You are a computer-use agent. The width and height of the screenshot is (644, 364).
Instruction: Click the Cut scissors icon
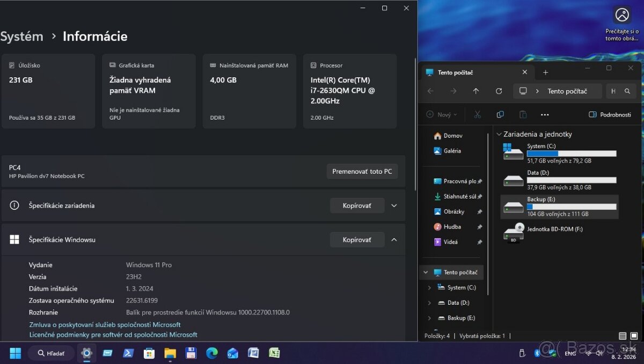(477, 114)
